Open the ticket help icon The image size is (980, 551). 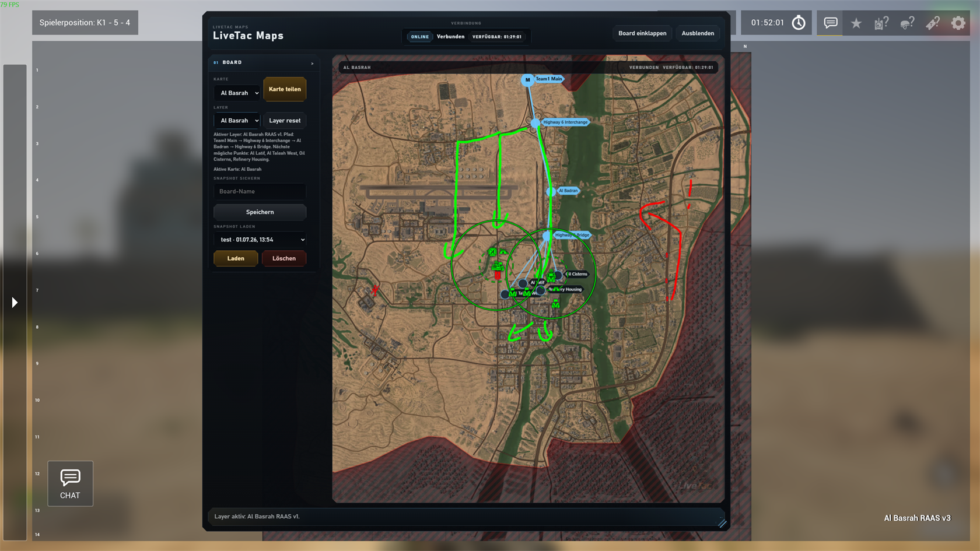tap(932, 23)
